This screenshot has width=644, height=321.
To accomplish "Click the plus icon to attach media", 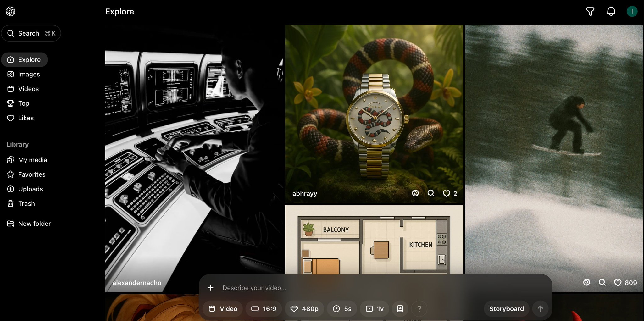I will click(211, 288).
